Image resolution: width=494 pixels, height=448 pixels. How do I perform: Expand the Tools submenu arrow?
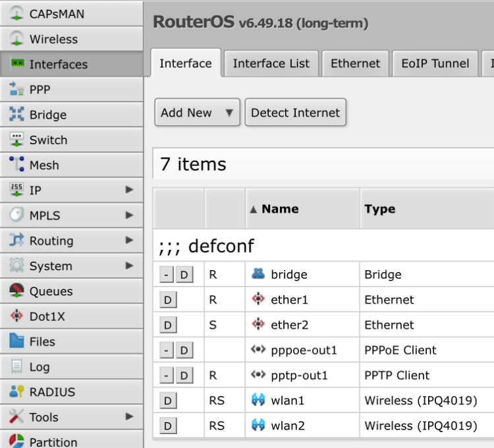pyautogui.click(x=129, y=416)
